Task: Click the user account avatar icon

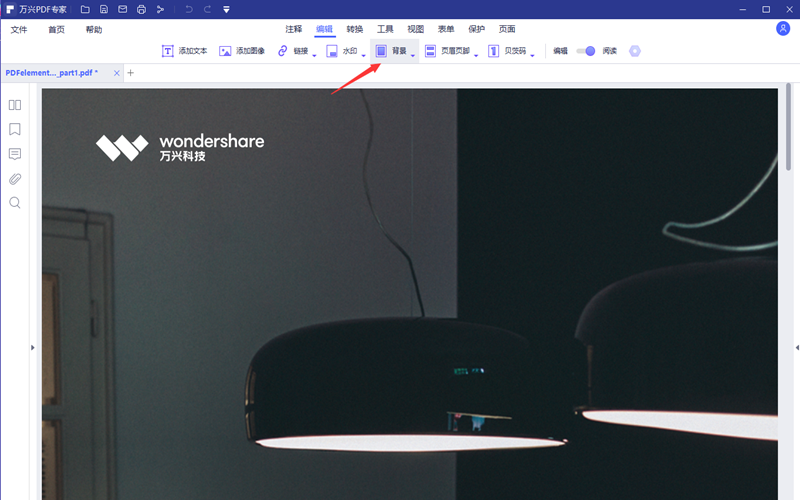Action: click(x=782, y=29)
